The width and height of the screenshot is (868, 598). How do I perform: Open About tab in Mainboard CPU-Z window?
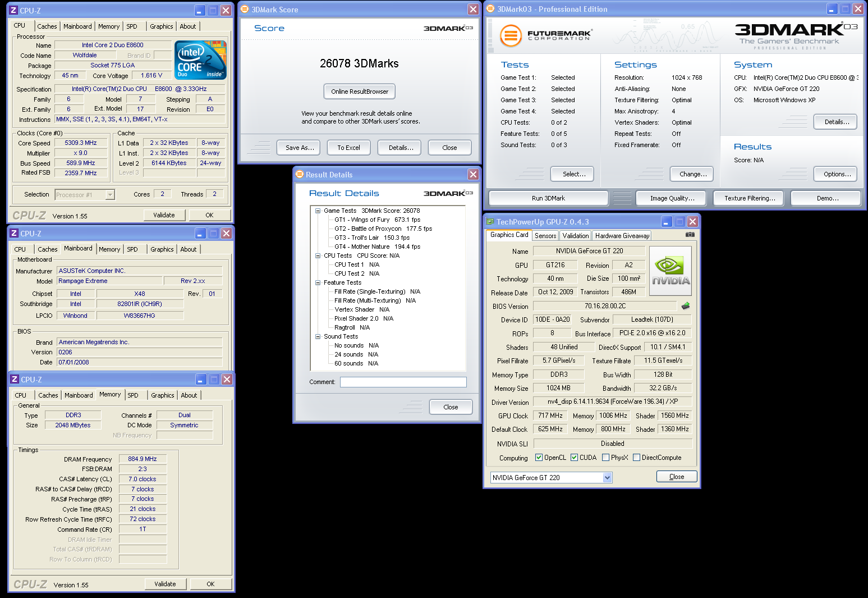click(x=189, y=249)
